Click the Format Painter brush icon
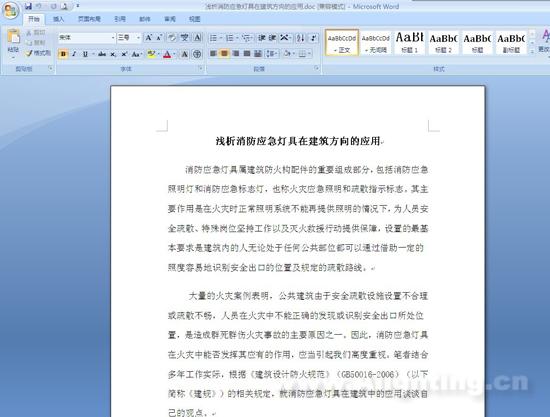550x417 pixels. click(x=29, y=53)
